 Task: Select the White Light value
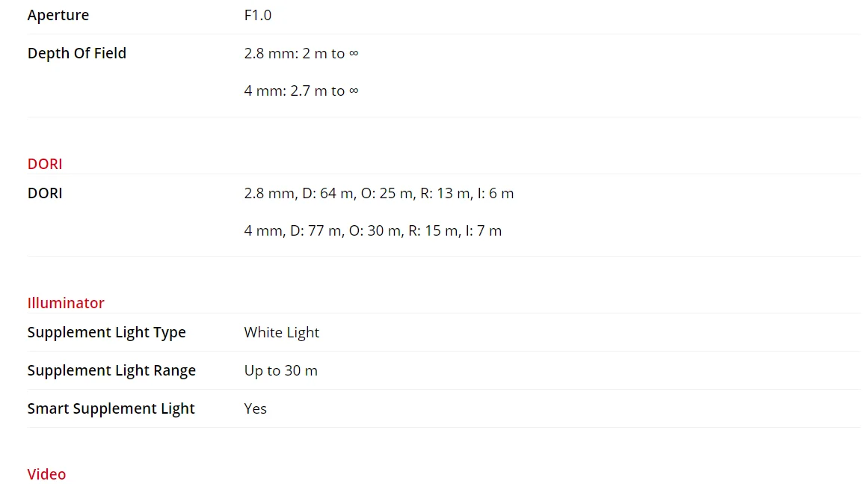(282, 332)
